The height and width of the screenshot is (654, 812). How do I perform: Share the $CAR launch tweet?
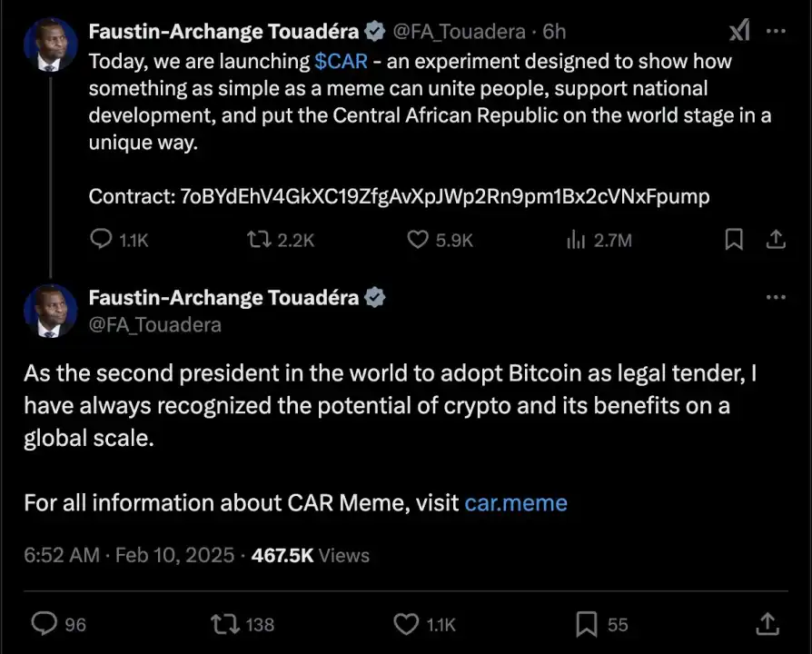point(776,239)
